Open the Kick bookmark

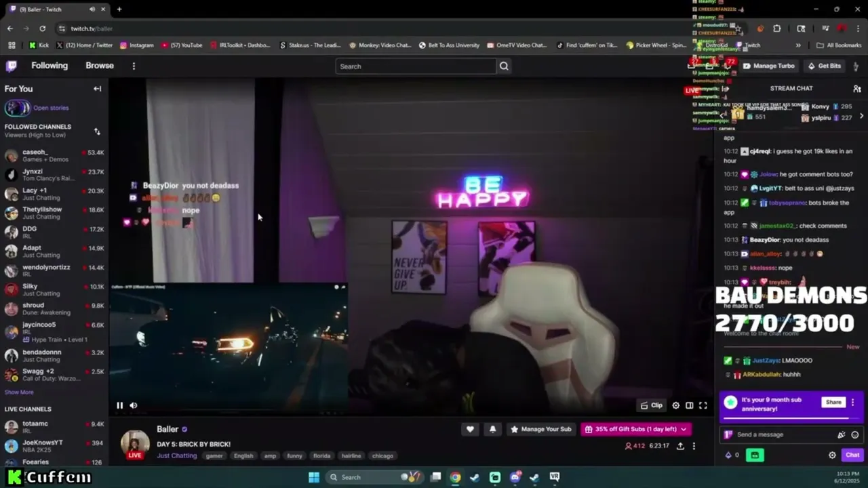39,45
